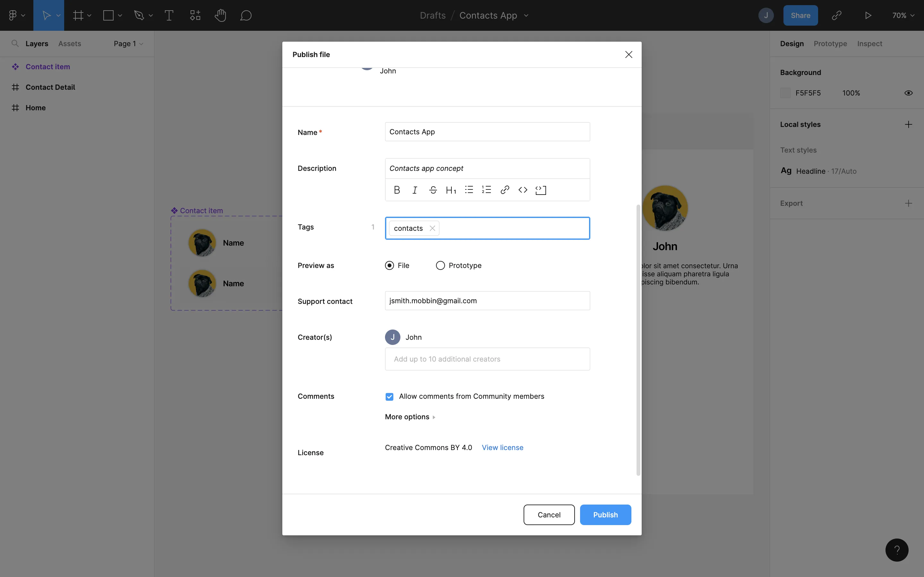The width and height of the screenshot is (924, 577).
Task: Toggle Background visibility eye icon
Action: tap(908, 93)
